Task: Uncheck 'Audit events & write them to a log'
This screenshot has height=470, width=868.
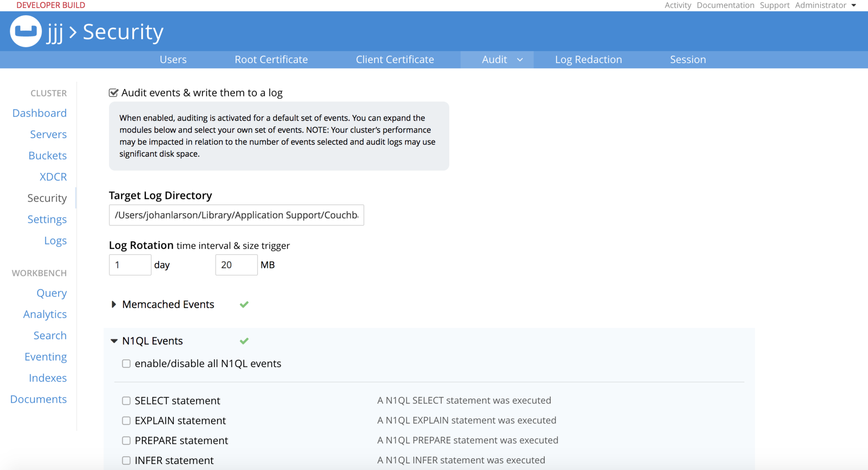Action: (x=113, y=92)
